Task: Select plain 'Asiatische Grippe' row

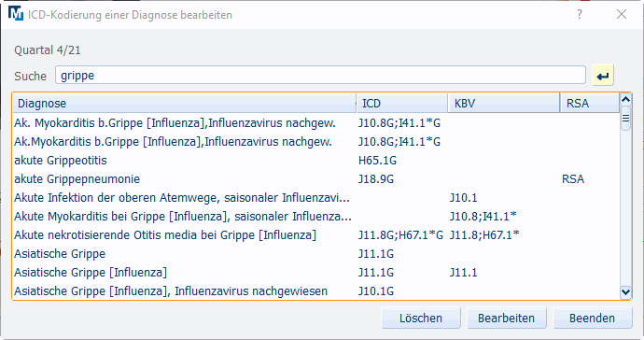Action: point(315,254)
